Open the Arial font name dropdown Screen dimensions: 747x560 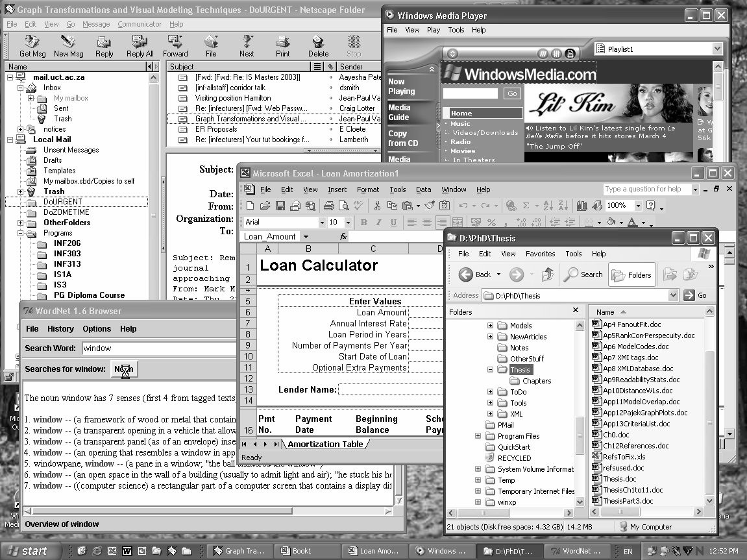tap(322, 223)
